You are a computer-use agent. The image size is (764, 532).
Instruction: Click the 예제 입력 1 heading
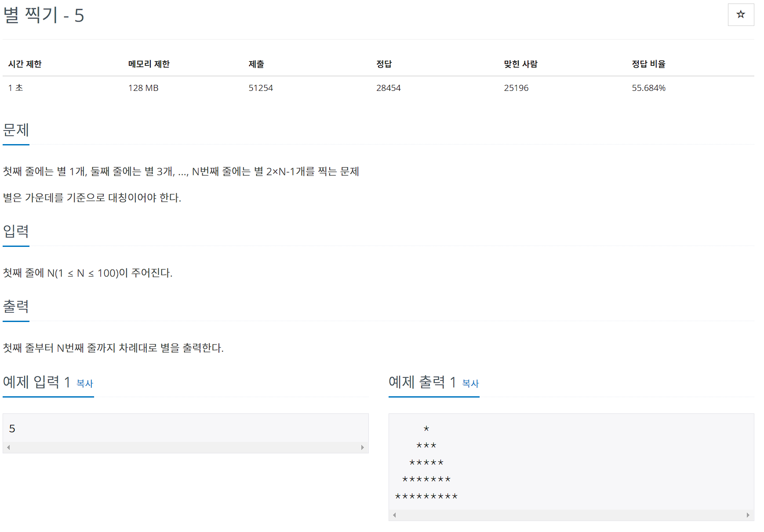click(37, 382)
